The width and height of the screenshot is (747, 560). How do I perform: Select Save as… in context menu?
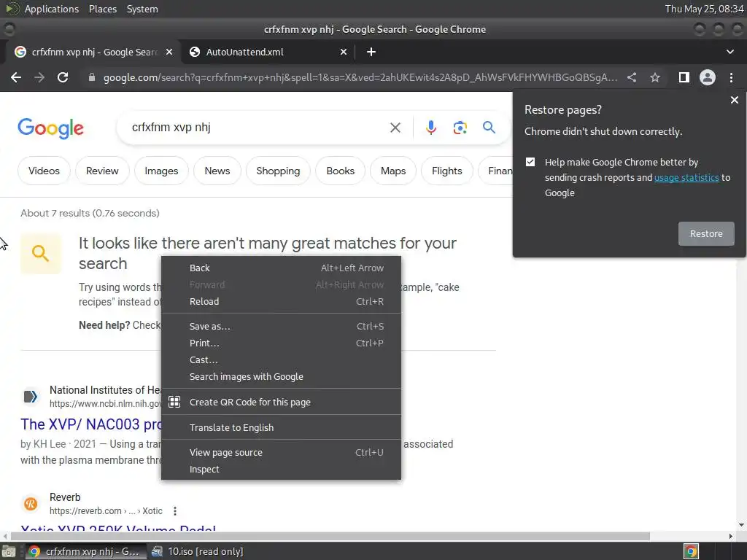tap(281, 326)
